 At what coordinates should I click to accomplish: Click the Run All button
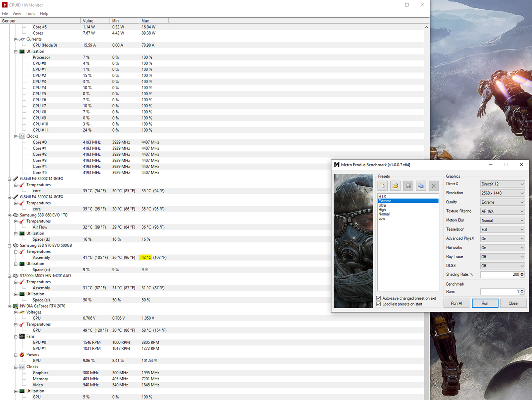457,303
